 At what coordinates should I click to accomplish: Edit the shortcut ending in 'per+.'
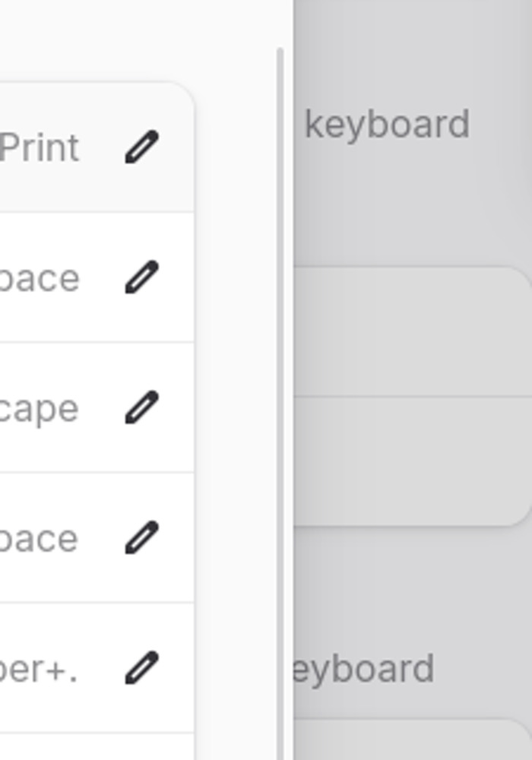(x=142, y=668)
